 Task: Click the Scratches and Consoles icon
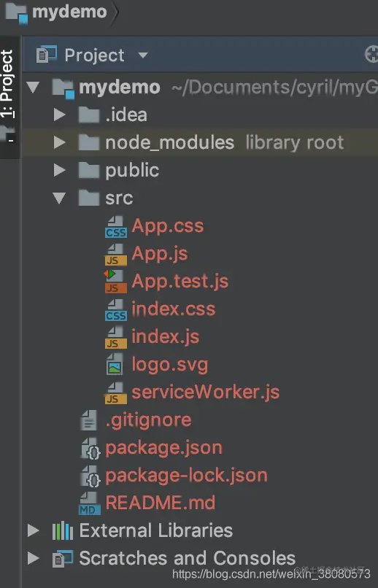63,559
